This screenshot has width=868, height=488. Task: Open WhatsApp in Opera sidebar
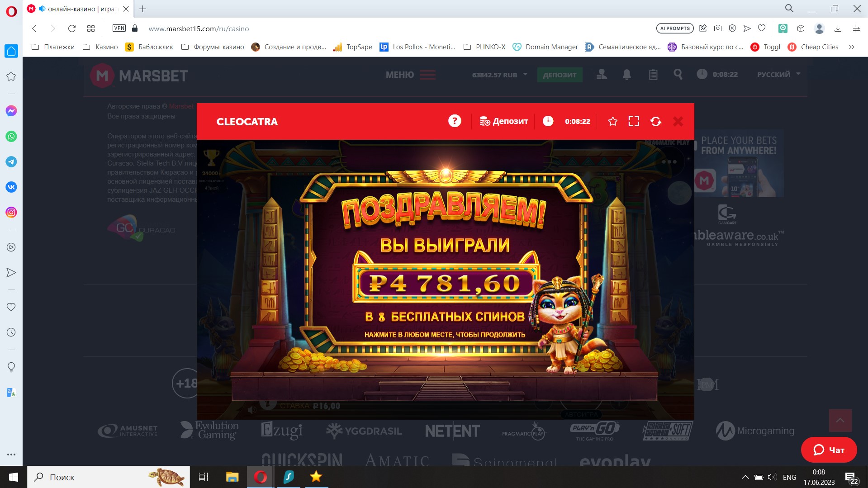(x=11, y=136)
